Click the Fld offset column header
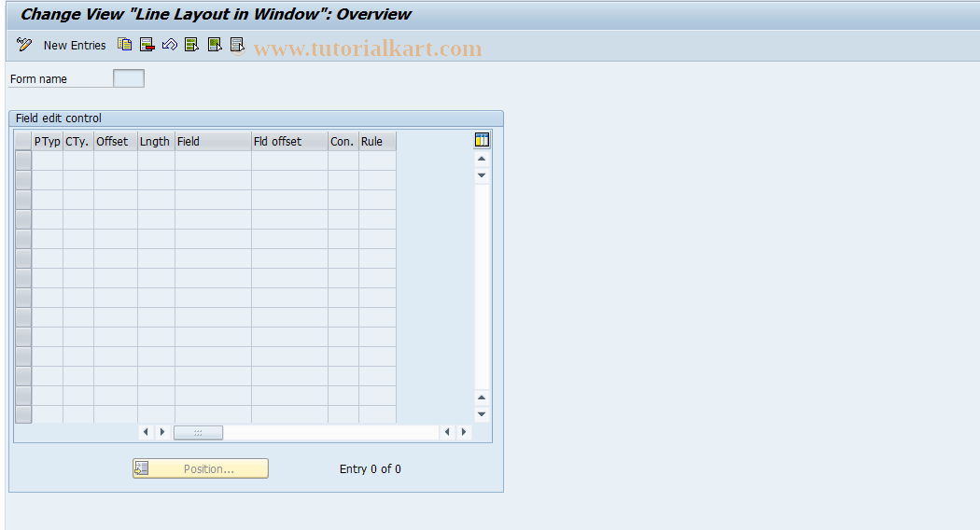 (289, 141)
